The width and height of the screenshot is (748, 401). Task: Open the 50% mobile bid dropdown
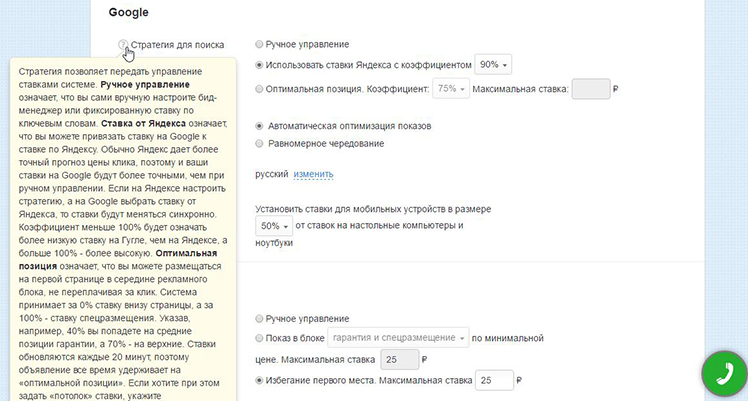click(274, 226)
